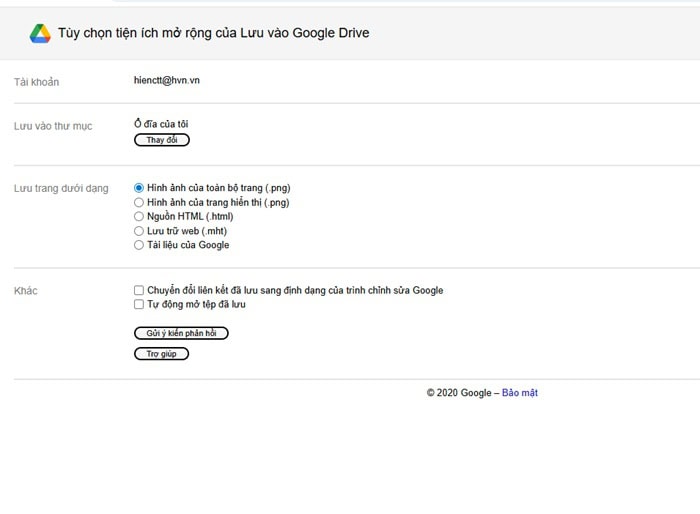Click the 'Lưu vào thư mục' label
Viewport: 700px width, 514px height.
pos(53,126)
